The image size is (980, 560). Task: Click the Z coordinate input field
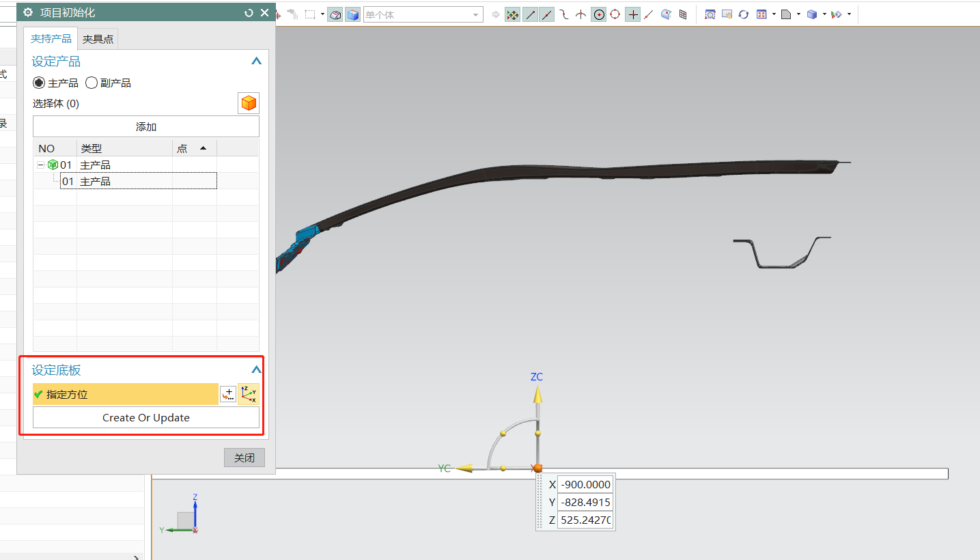[x=585, y=520]
